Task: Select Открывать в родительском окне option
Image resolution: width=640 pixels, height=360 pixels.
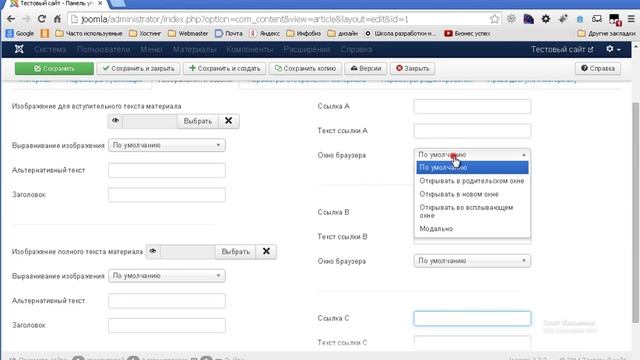Action: [x=472, y=181]
